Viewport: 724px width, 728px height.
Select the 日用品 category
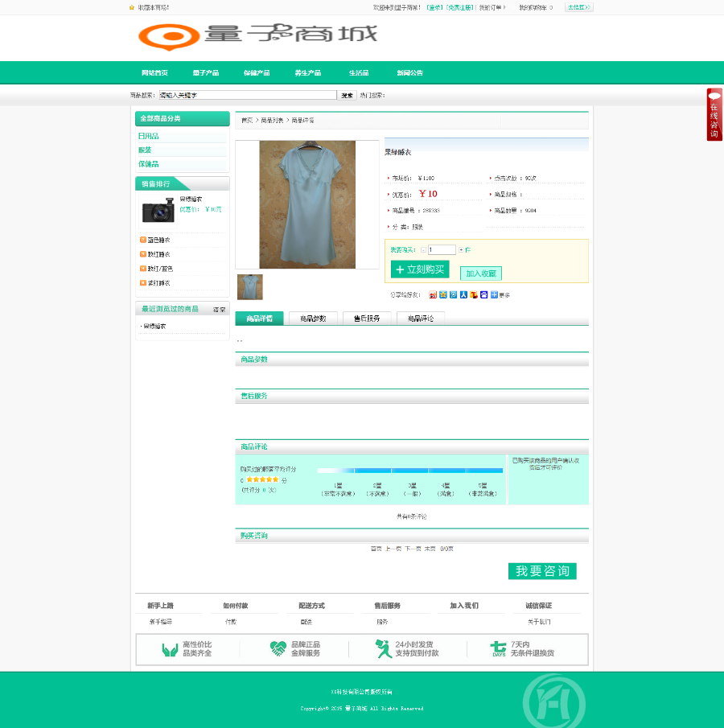[148, 136]
